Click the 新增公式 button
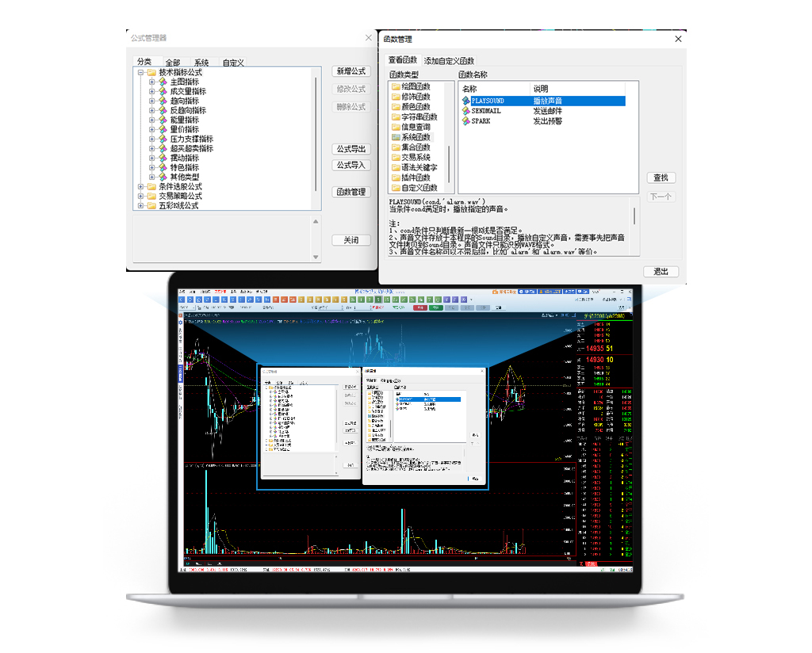Viewport: 812px width, 653px height. (351, 71)
